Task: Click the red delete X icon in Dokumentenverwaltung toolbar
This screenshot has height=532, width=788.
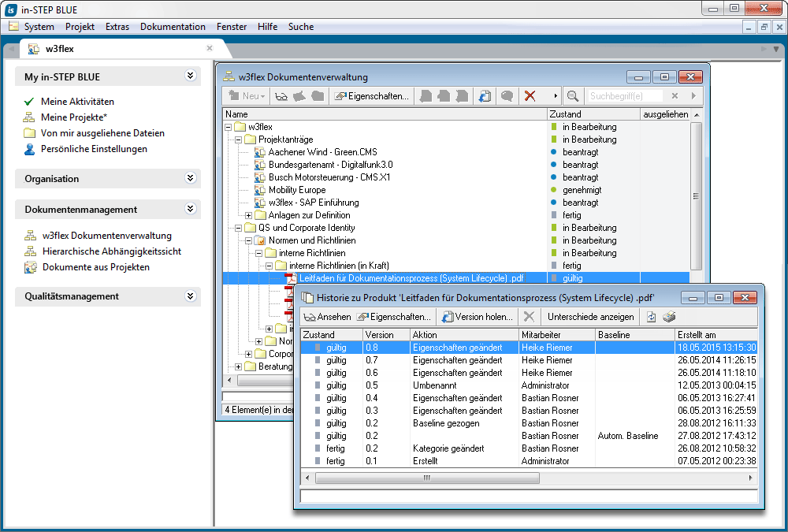Action: tap(530, 96)
